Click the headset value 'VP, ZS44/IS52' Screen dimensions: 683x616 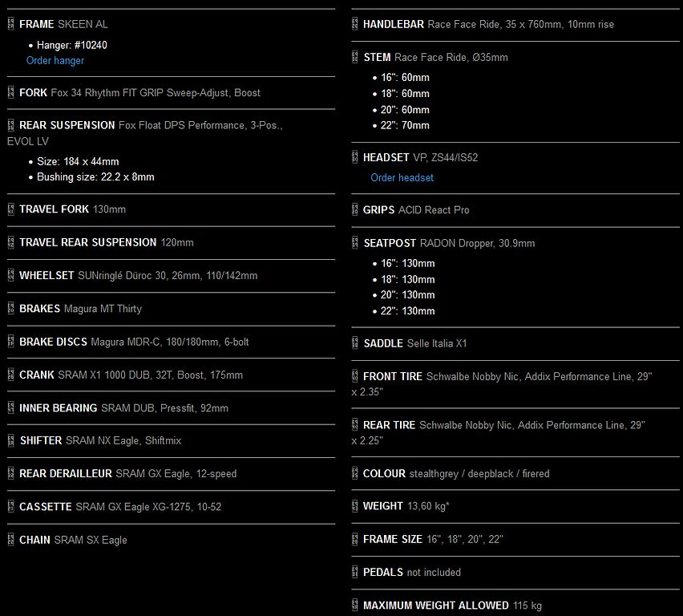[446, 157]
